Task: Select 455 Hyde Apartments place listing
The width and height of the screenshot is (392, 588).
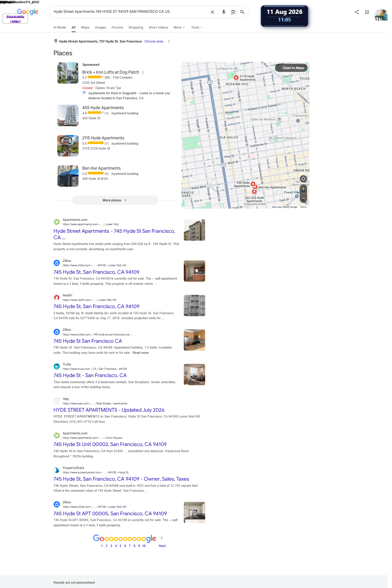Action: coord(103,108)
